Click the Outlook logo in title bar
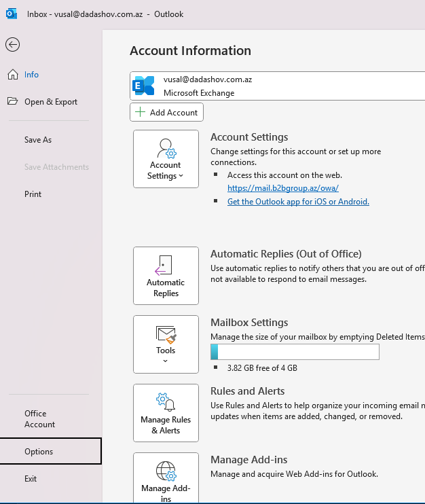Viewport: 425px width, 504px height. pyautogui.click(x=12, y=14)
